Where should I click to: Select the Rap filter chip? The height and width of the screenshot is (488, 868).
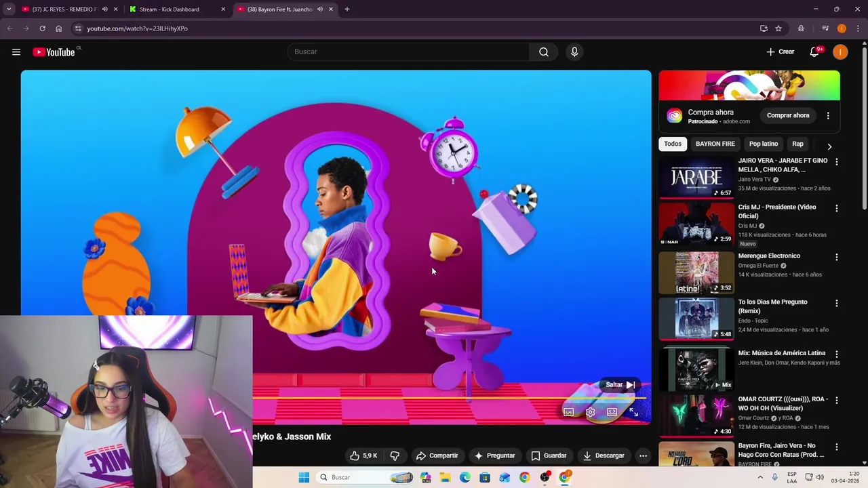(x=797, y=144)
